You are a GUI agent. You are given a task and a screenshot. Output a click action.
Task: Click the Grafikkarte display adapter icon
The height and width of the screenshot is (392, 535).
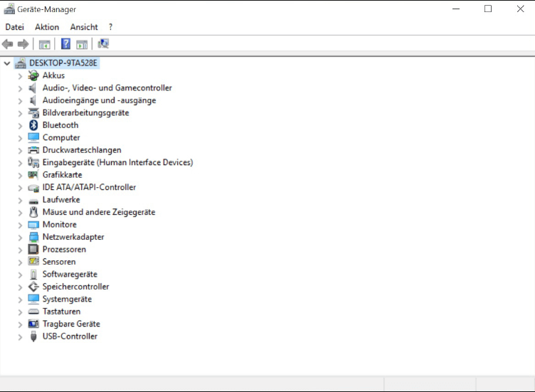coord(33,175)
